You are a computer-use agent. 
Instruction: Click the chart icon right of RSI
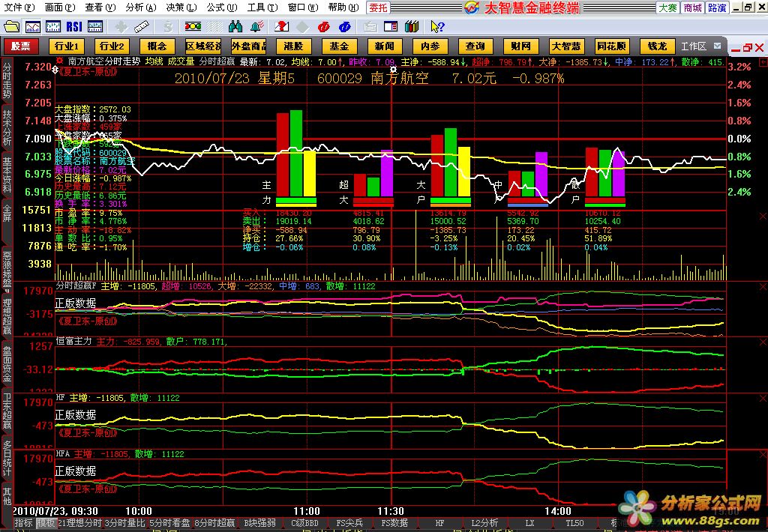tap(95, 26)
